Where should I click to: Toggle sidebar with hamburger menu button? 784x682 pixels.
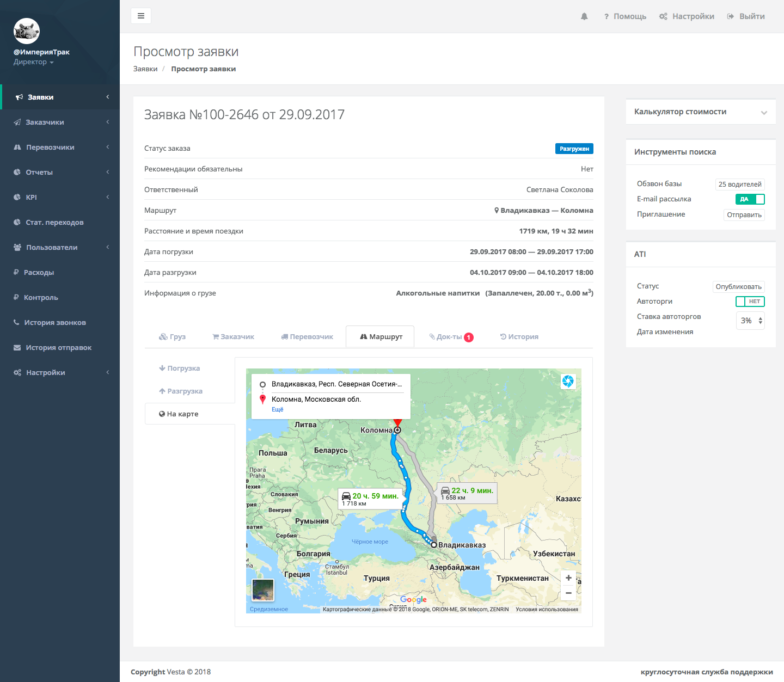click(141, 16)
